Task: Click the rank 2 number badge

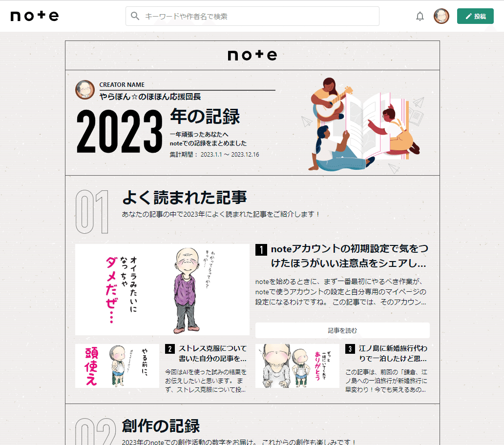Action: pos(170,349)
